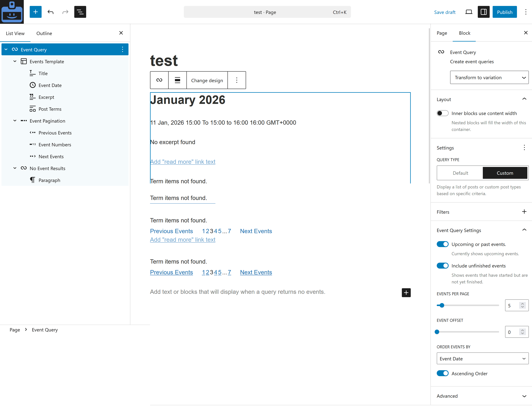Add a block to no results area

pyautogui.click(x=406, y=293)
